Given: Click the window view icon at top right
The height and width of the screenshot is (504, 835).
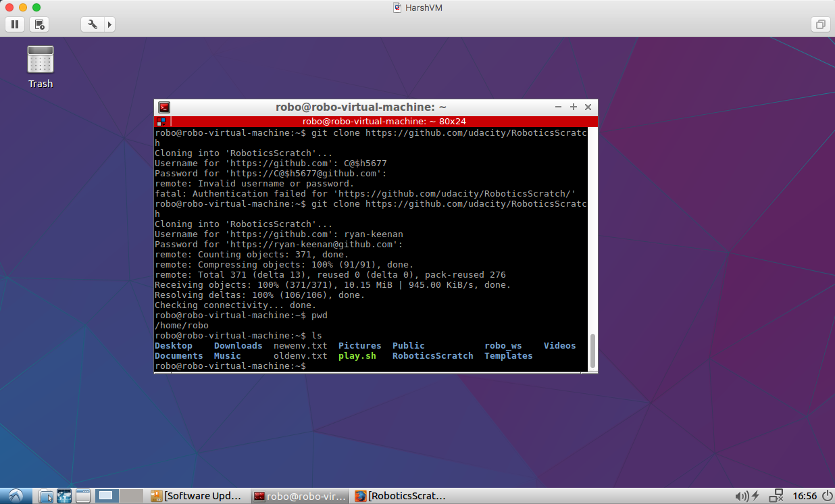Looking at the screenshot, I should [820, 24].
